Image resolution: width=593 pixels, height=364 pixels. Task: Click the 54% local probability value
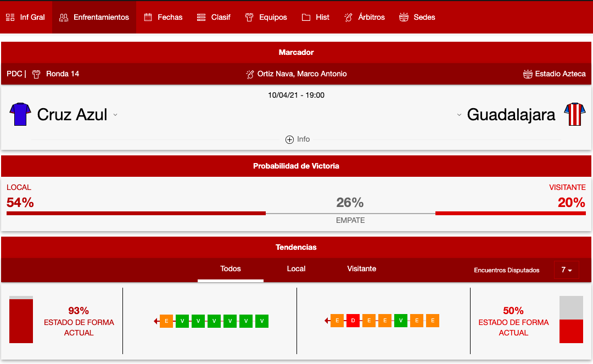point(20,203)
